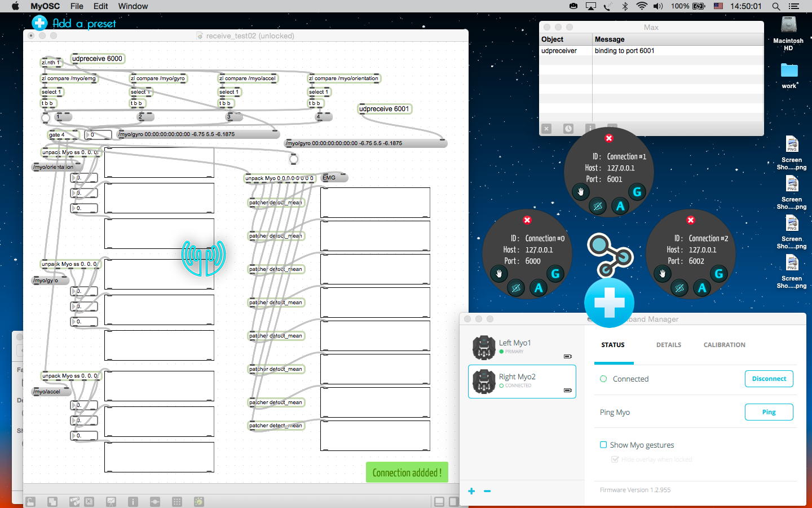Toggle pose hand data for Connection #0

pyautogui.click(x=498, y=274)
